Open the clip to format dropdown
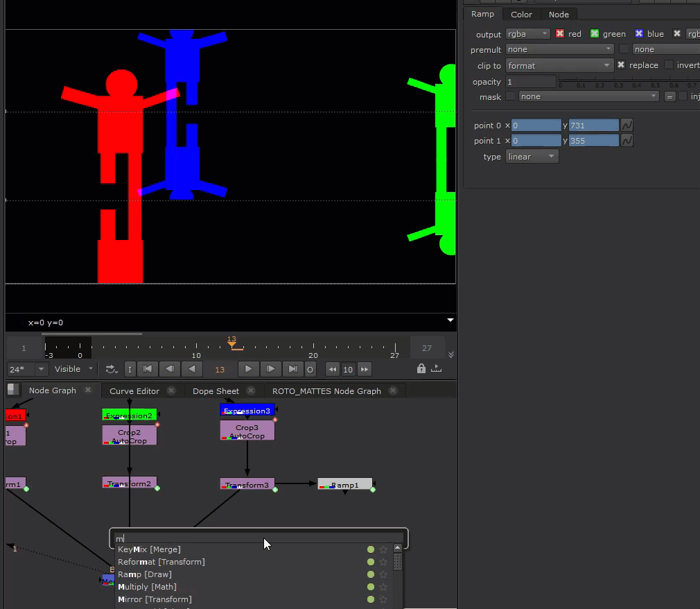The width and height of the screenshot is (700, 609). tap(559, 65)
